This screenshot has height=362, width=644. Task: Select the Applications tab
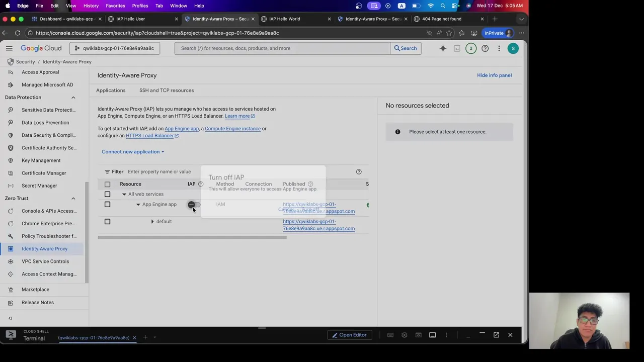(111, 90)
